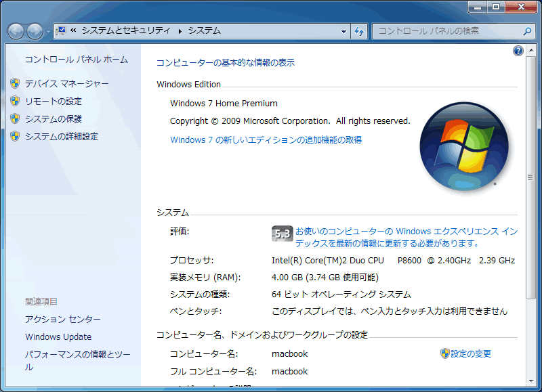Click 設定の変更 link

tap(471, 353)
